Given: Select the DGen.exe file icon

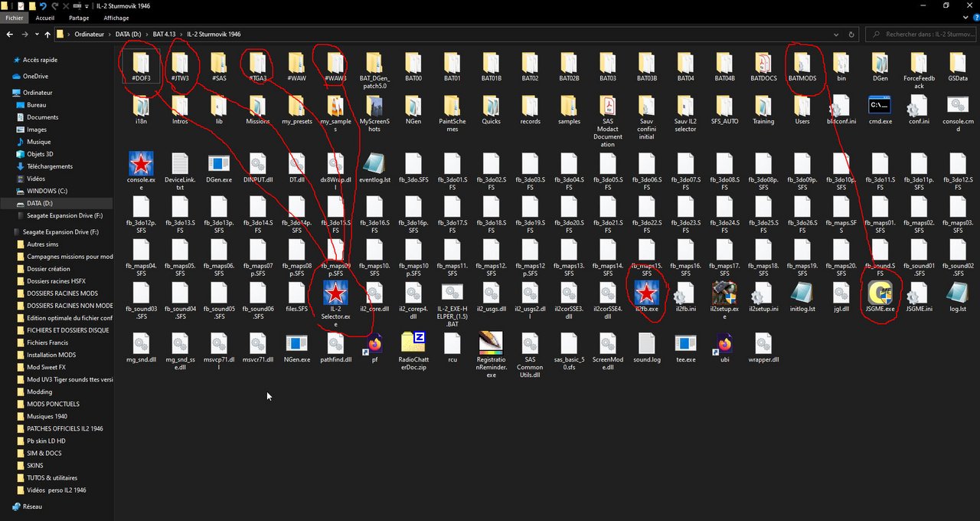Looking at the screenshot, I should [x=219, y=163].
